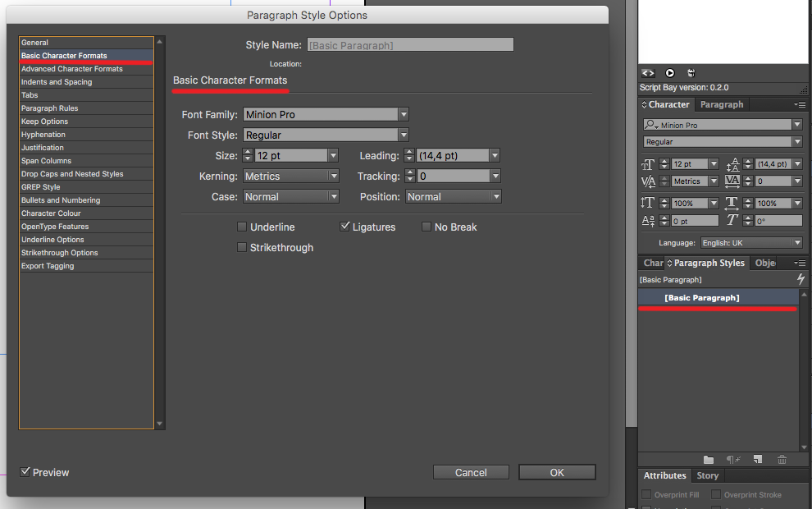Click the Cancel button
This screenshot has width=812, height=509.
(471, 472)
